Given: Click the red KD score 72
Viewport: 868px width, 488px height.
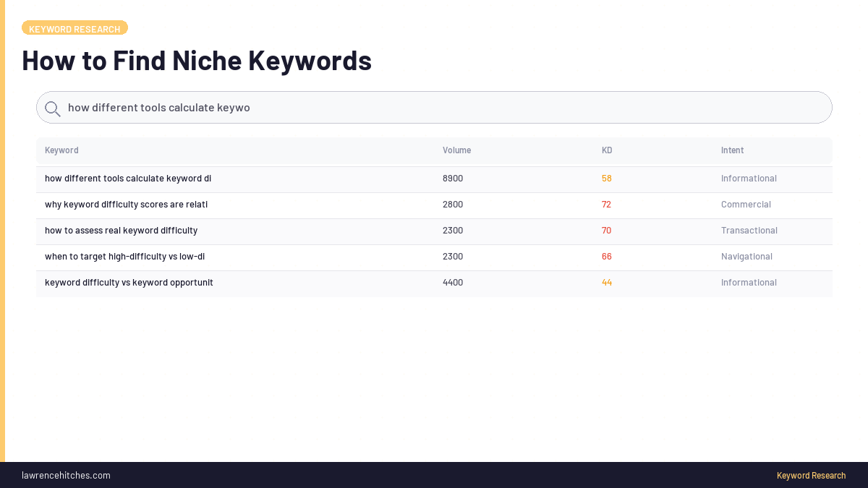Looking at the screenshot, I should [x=607, y=204].
